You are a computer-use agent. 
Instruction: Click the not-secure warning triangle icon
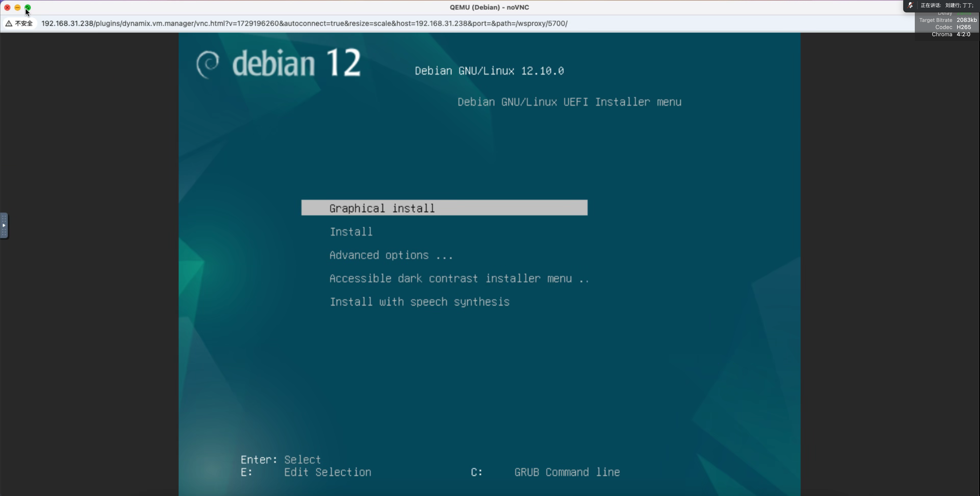pos(8,24)
